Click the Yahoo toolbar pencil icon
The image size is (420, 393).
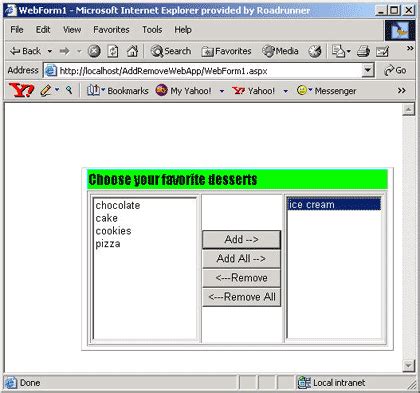point(46,90)
